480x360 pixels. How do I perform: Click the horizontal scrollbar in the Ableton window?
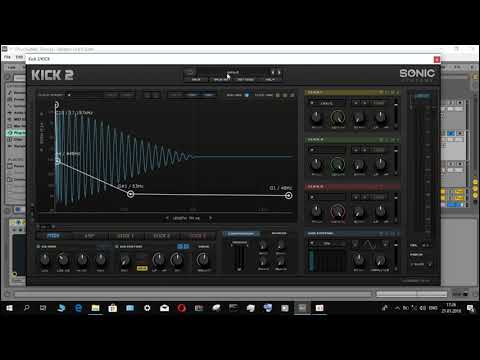193,294
